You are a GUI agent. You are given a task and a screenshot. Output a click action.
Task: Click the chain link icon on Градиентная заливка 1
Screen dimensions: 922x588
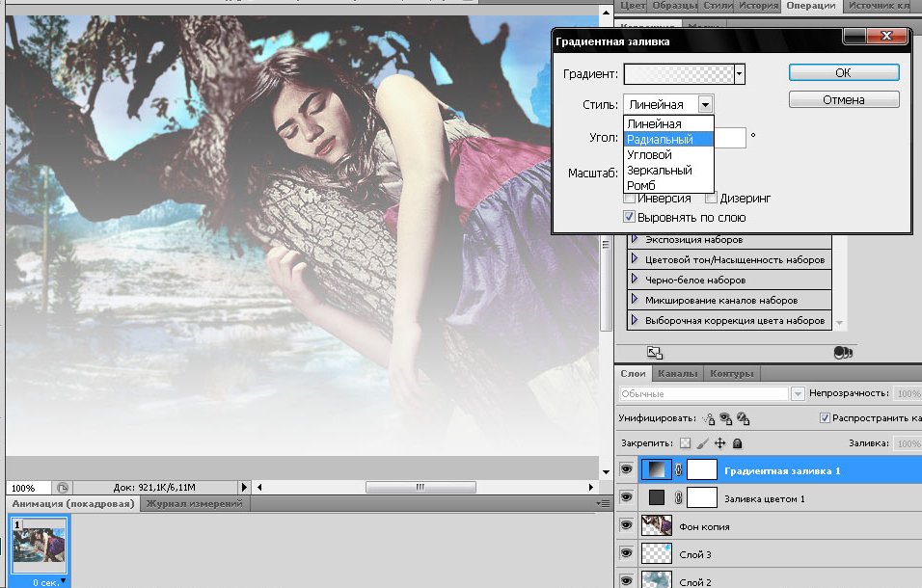click(x=679, y=470)
